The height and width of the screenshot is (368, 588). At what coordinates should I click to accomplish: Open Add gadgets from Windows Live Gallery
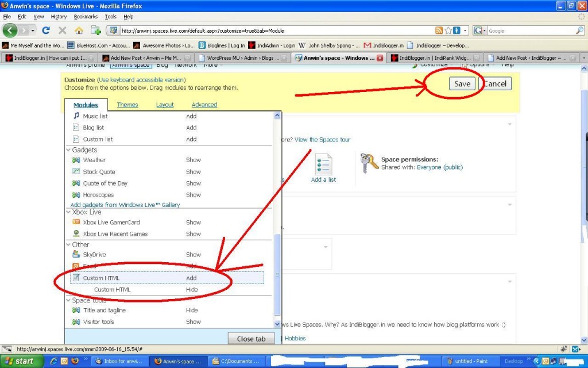(x=125, y=205)
